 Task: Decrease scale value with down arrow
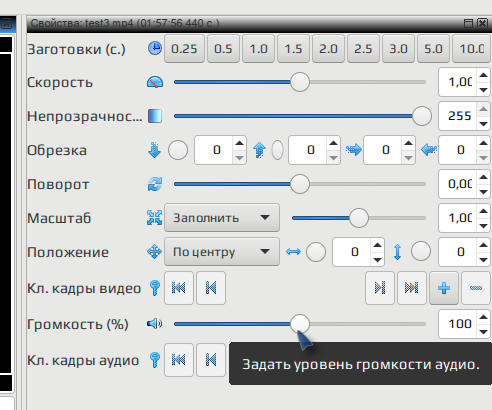click(x=483, y=225)
